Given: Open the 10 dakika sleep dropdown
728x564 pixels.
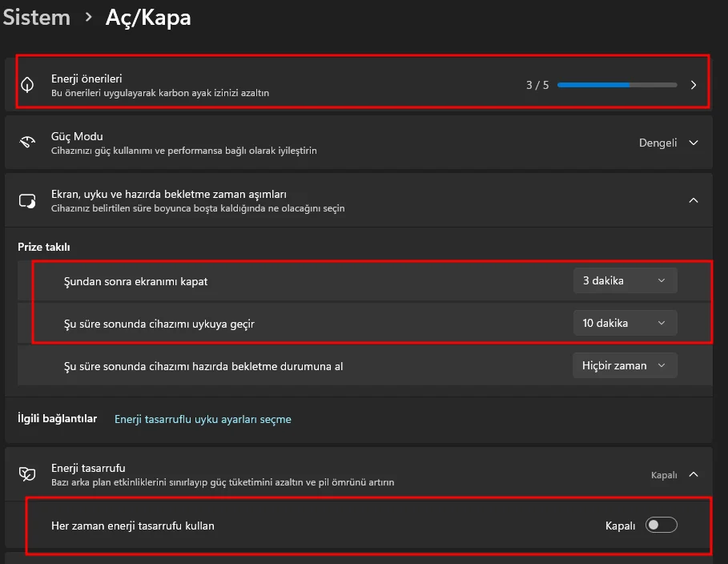Looking at the screenshot, I should (625, 323).
